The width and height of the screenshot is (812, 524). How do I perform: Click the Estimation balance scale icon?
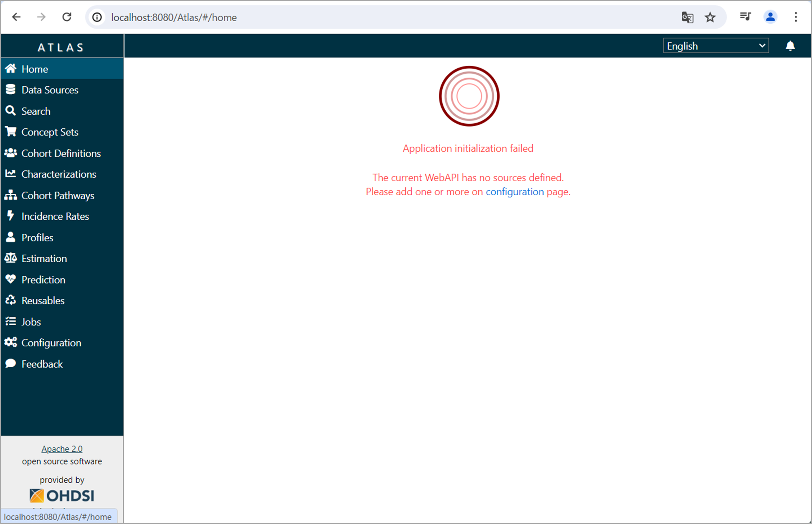pyautogui.click(x=11, y=258)
